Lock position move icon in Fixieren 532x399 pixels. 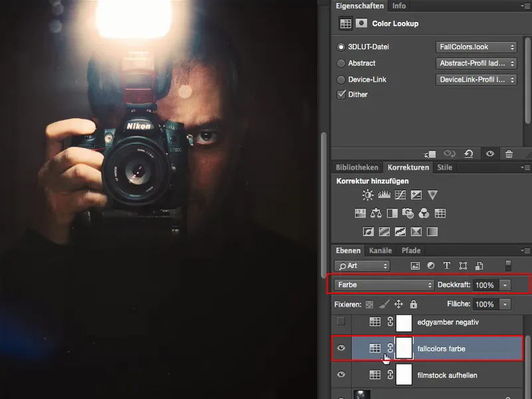pyautogui.click(x=398, y=304)
